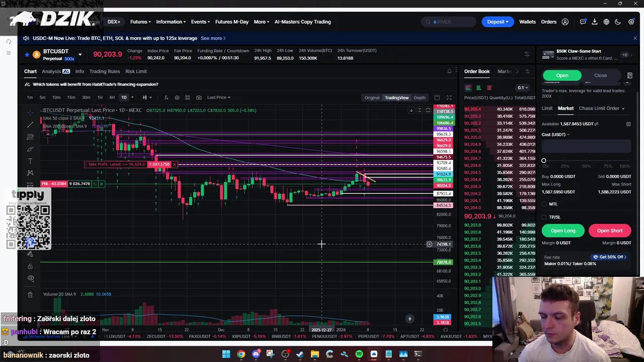Click the position size slider handle

coord(543,161)
